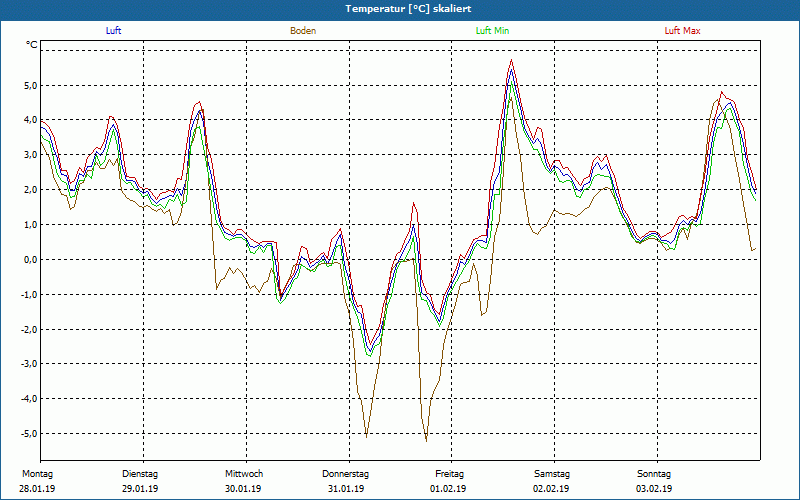Click the '°C' axis unit label

(x=32, y=45)
